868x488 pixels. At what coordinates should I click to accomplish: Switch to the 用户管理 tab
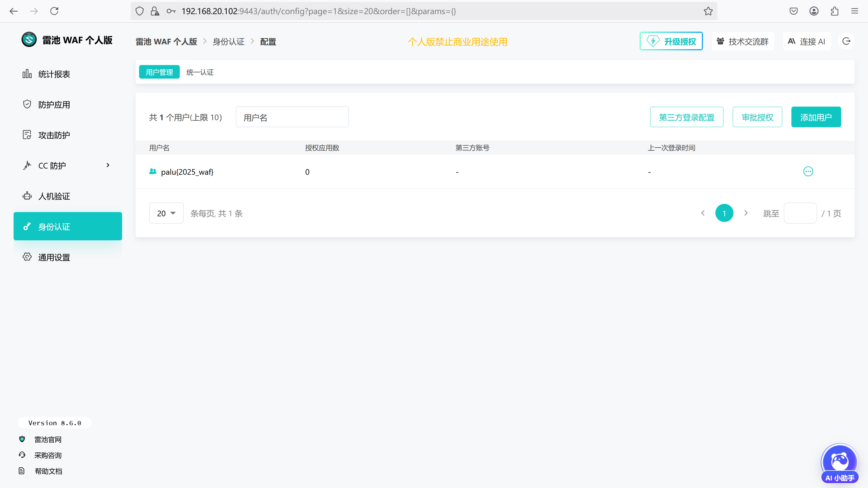coord(159,72)
